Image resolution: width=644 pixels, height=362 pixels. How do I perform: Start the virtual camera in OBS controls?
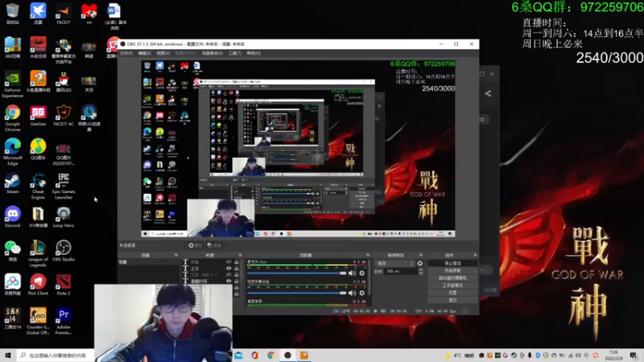coord(452,278)
